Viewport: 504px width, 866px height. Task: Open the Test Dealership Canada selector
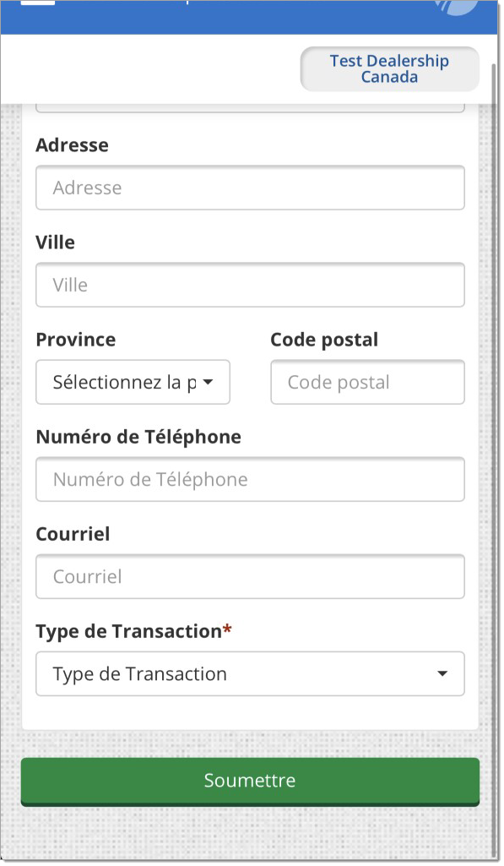390,69
